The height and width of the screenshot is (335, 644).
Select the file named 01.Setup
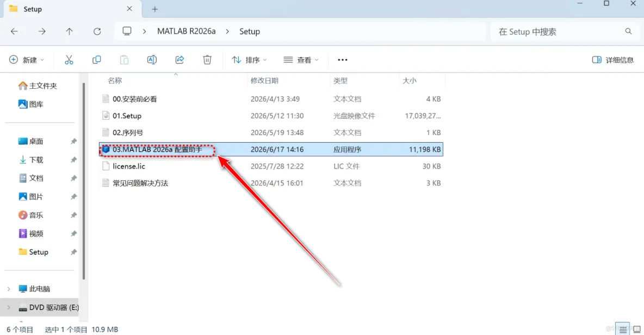[127, 115]
